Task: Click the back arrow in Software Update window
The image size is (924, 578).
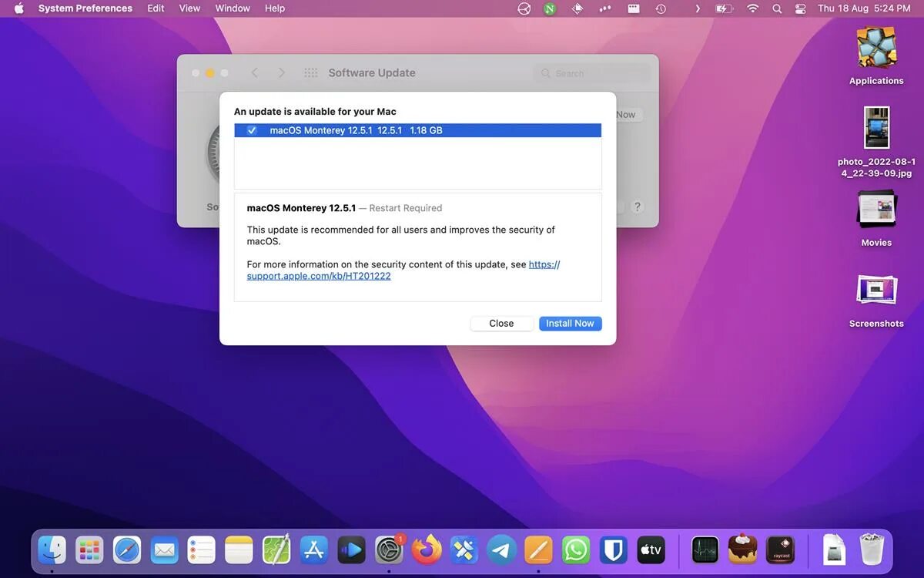Action: point(255,72)
